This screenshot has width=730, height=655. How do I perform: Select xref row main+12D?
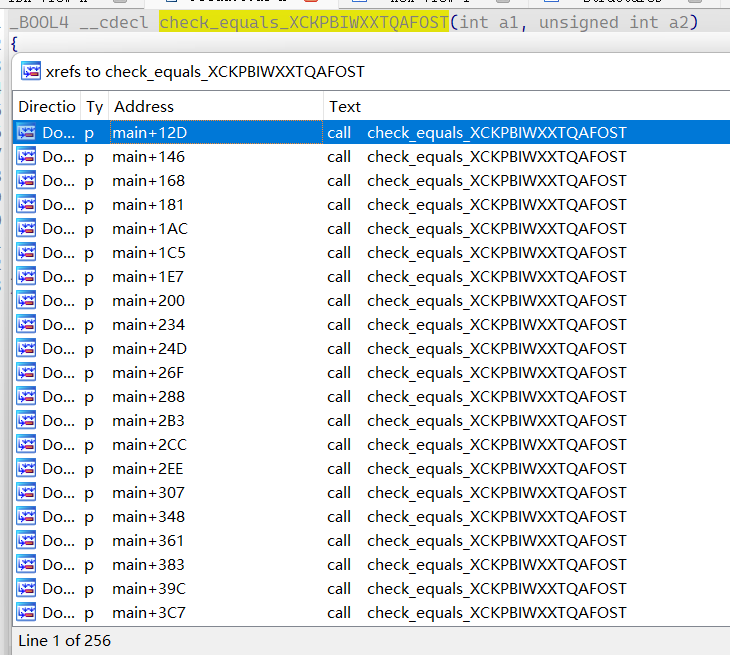[372, 133]
